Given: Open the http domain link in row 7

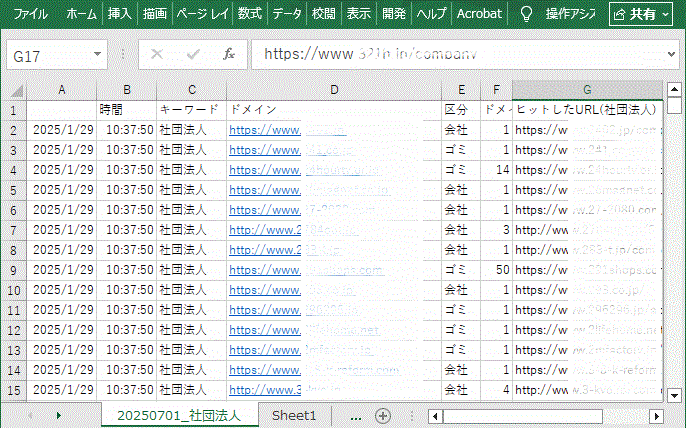Looking at the screenshot, I should tap(294, 230).
